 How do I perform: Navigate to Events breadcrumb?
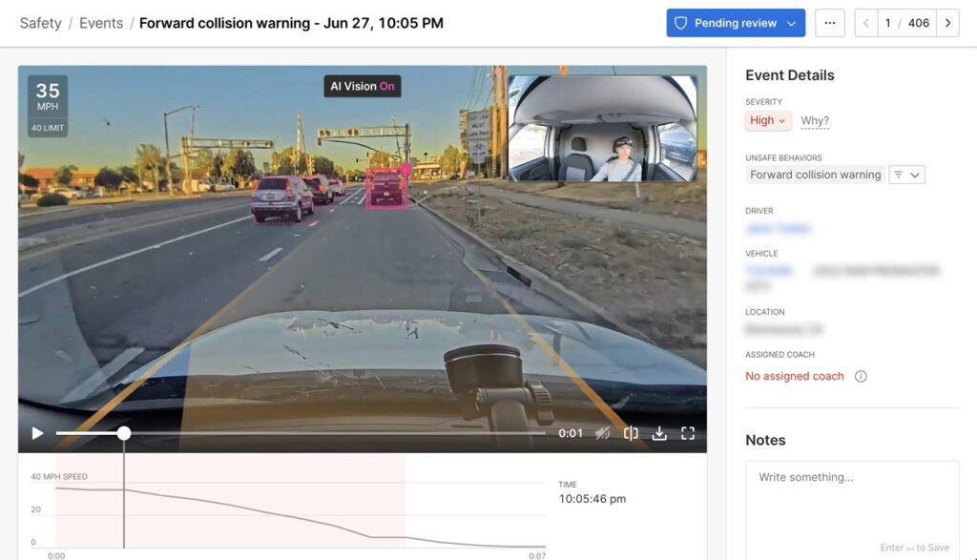(100, 23)
